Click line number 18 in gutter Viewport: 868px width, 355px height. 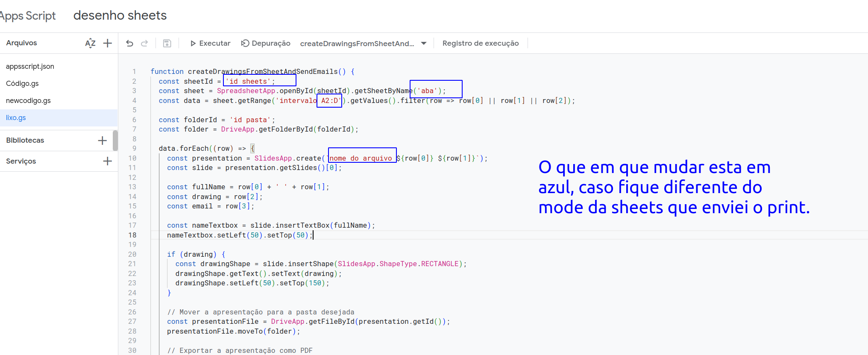click(x=132, y=235)
